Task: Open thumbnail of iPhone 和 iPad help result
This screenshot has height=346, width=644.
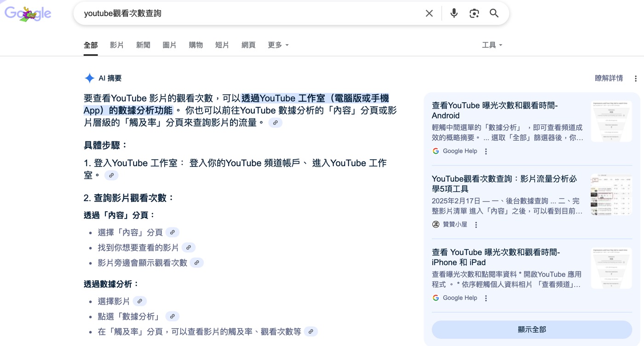Action: point(611,268)
